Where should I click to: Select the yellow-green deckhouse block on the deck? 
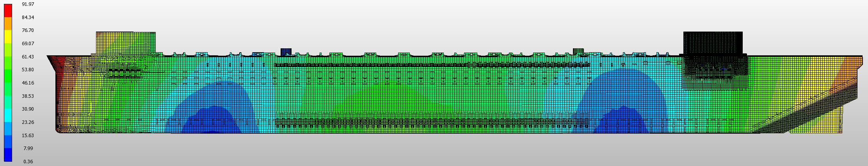pos(126,43)
